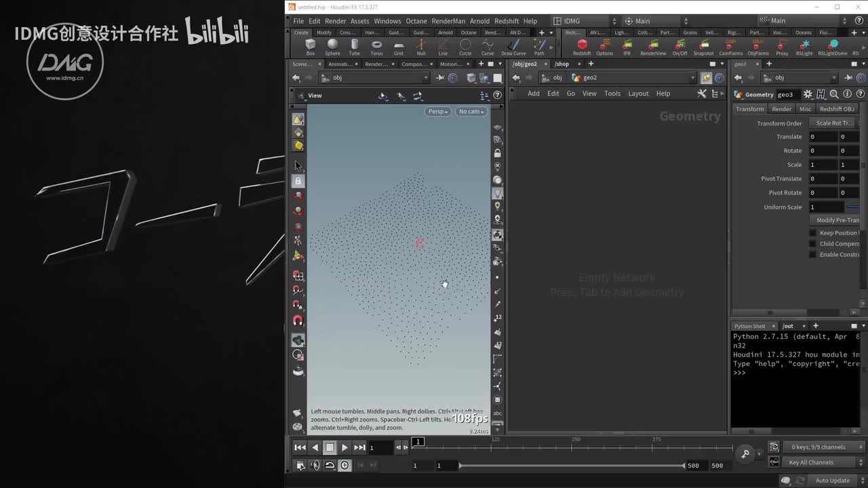Add an RSLightDome from the shelf

832,47
